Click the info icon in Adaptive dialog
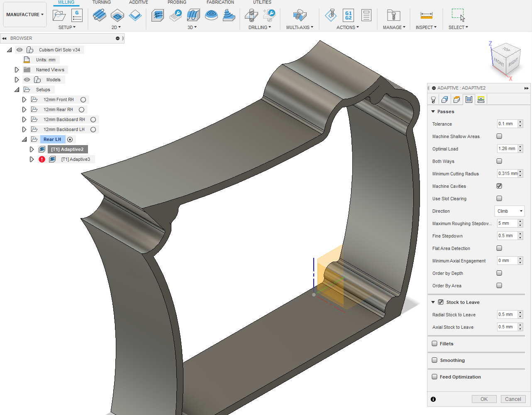Image resolution: width=532 pixels, height=415 pixels. (x=433, y=399)
